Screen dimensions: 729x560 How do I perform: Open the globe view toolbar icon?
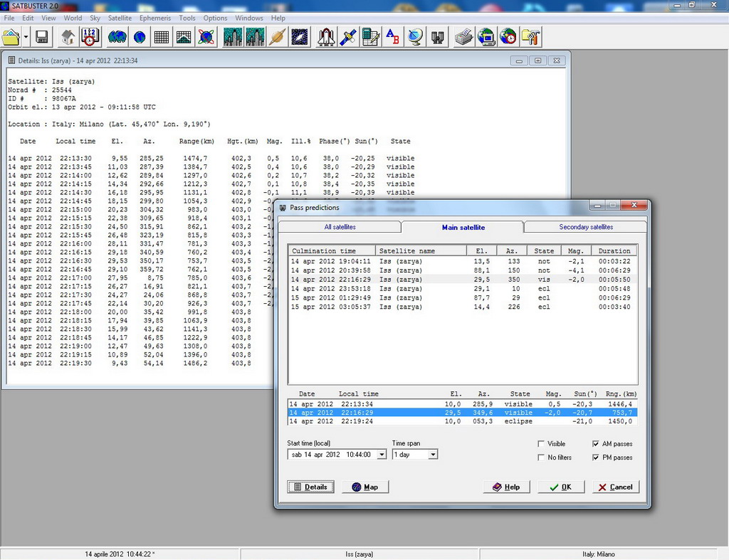[x=140, y=37]
